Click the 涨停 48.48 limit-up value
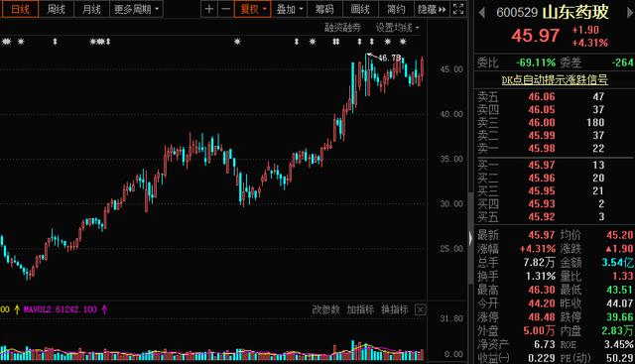The width and height of the screenshot is (635, 364). [x=542, y=317]
